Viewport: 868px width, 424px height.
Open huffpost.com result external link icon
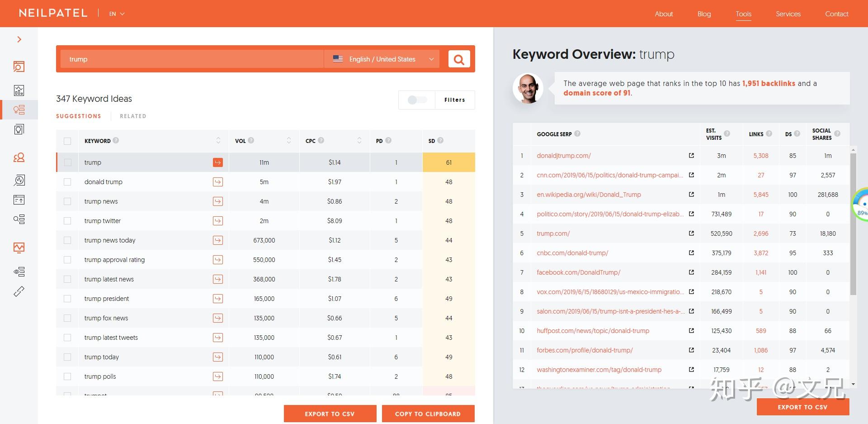point(691,330)
